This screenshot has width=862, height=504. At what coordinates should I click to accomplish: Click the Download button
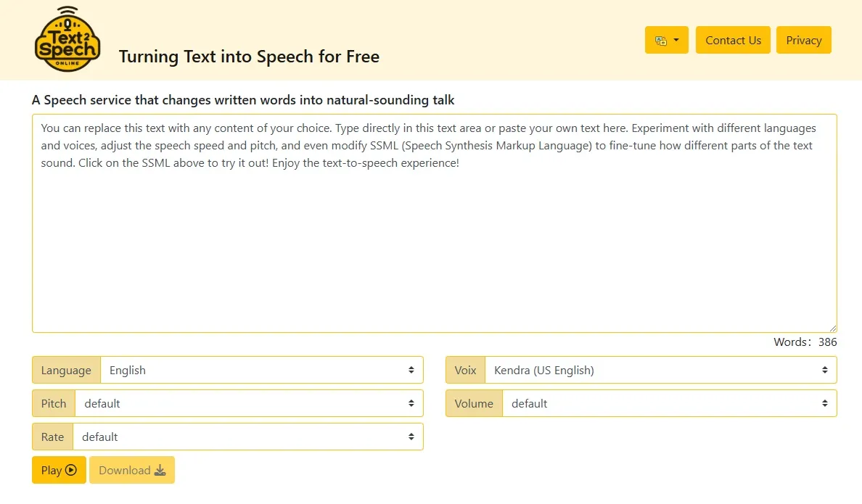(x=131, y=470)
